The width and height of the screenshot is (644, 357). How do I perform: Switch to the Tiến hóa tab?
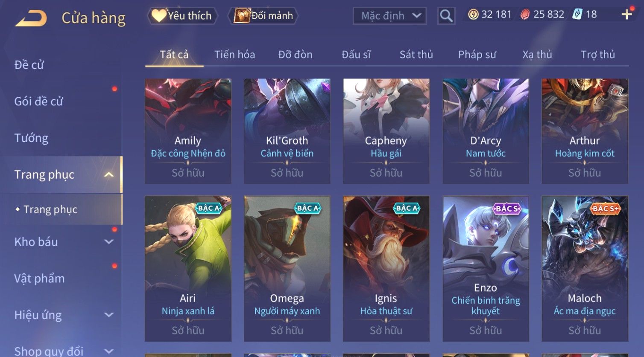click(x=234, y=55)
